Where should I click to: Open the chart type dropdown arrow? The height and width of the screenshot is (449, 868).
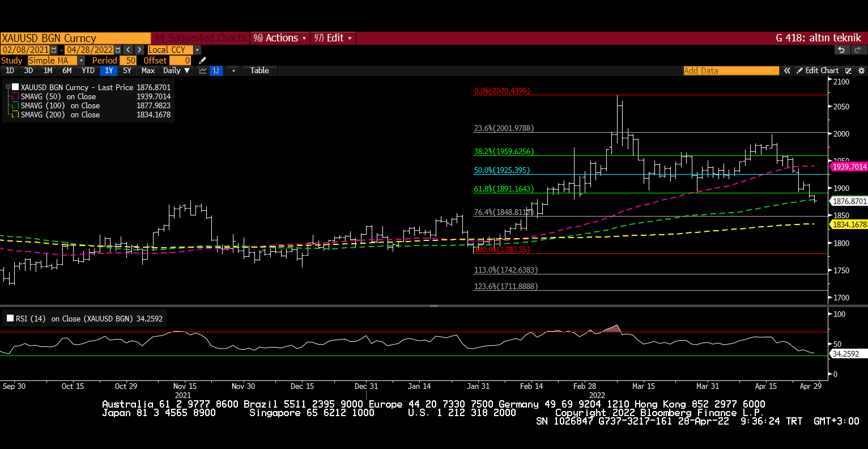click(233, 70)
